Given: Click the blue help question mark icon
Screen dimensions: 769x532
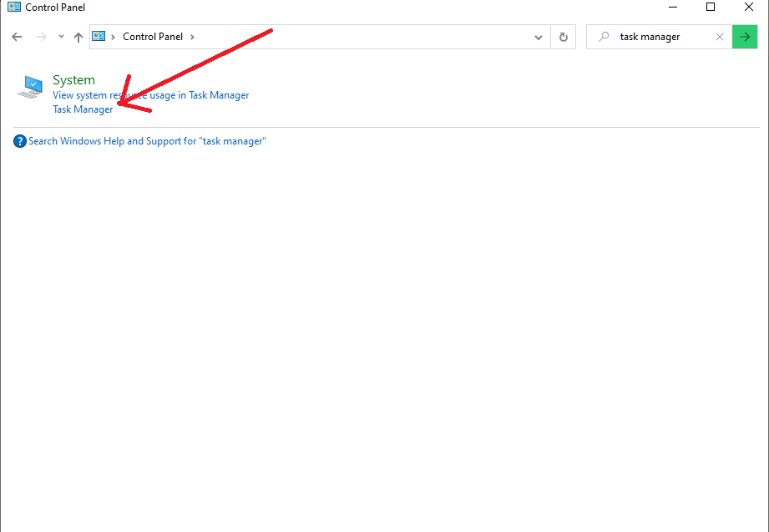Looking at the screenshot, I should (x=20, y=141).
